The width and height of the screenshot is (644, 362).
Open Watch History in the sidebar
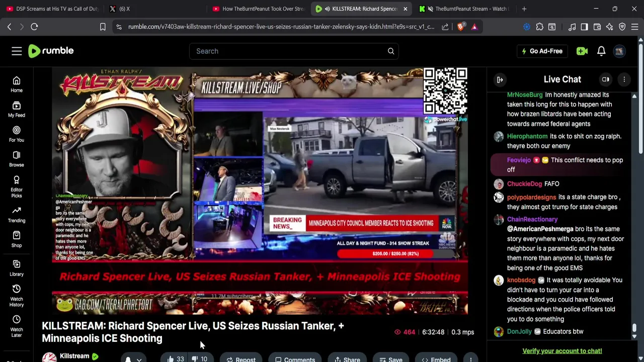(17, 295)
